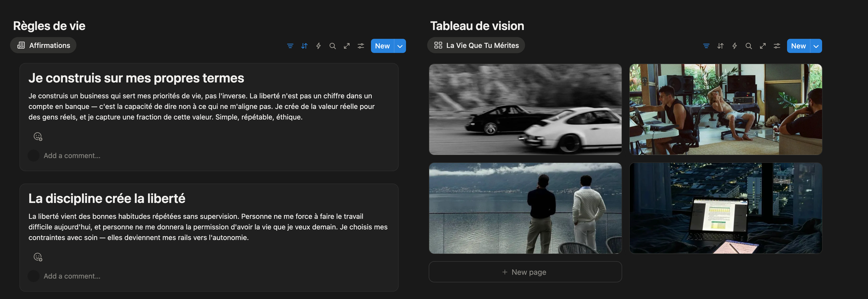
Task: Select the Affirmations view tab
Action: pyautogui.click(x=43, y=45)
